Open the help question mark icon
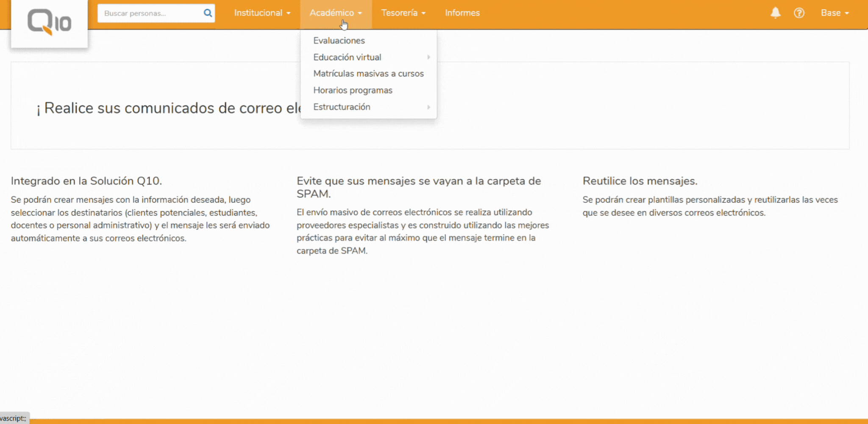Screen dimensions: 868x424 799,13
